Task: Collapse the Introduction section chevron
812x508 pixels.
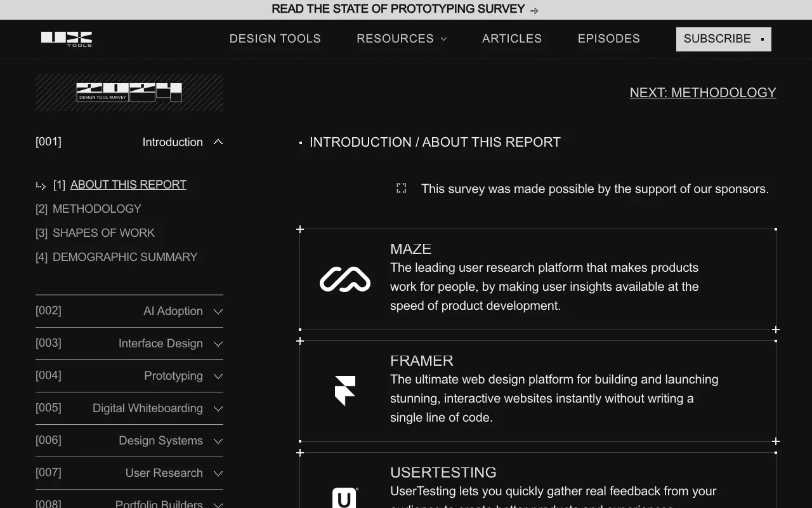Action: [x=218, y=142]
